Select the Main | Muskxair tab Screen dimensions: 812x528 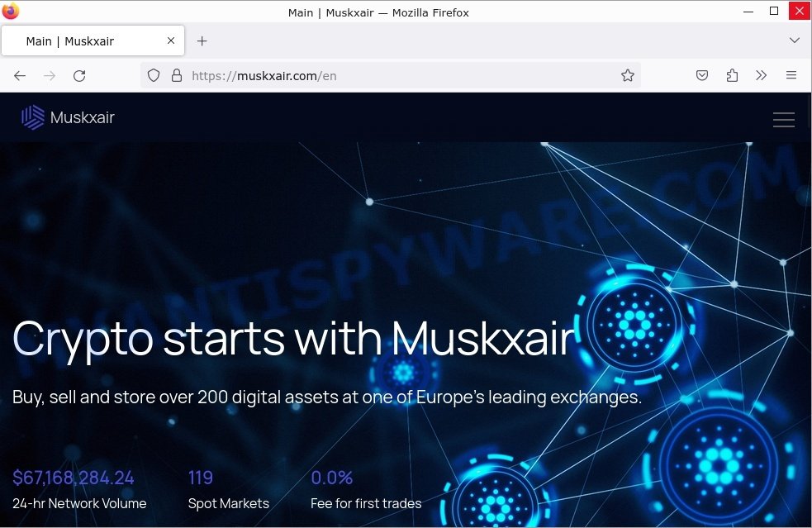click(x=93, y=40)
